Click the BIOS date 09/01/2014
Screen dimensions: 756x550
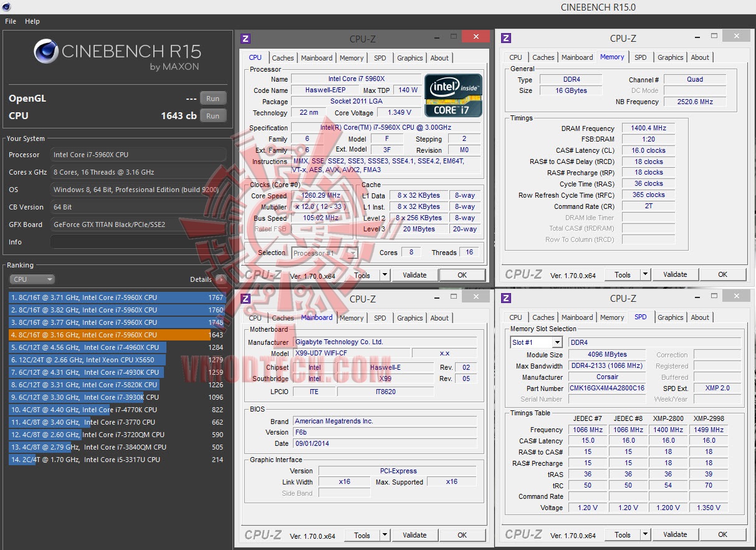(385, 443)
